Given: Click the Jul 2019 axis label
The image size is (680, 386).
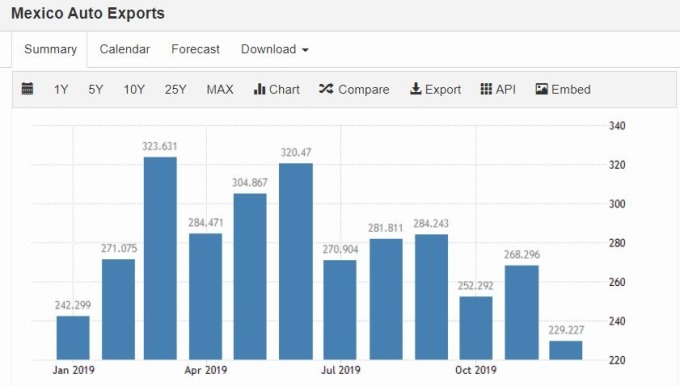Looking at the screenshot, I should coord(340,370).
